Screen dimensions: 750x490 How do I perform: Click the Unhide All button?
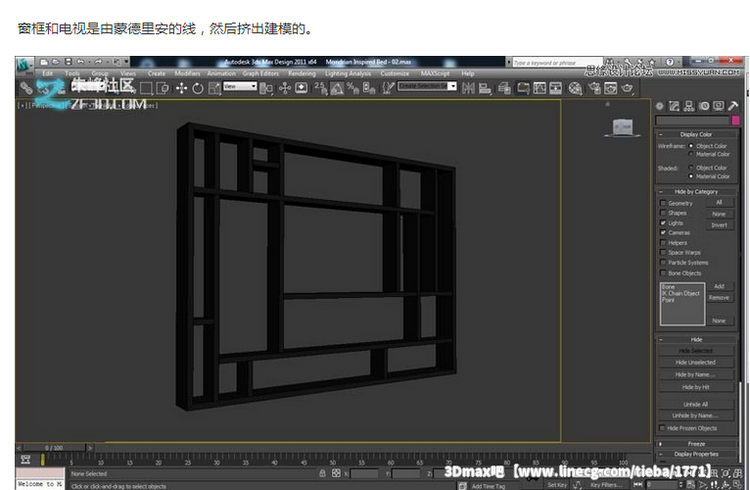695,404
